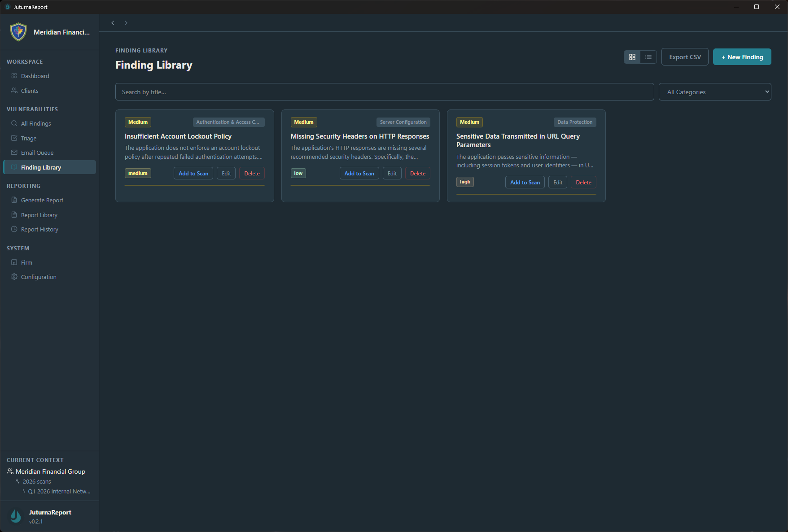The image size is (788, 532).
Task: Delete the Missing Security Headers finding
Action: coord(417,173)
